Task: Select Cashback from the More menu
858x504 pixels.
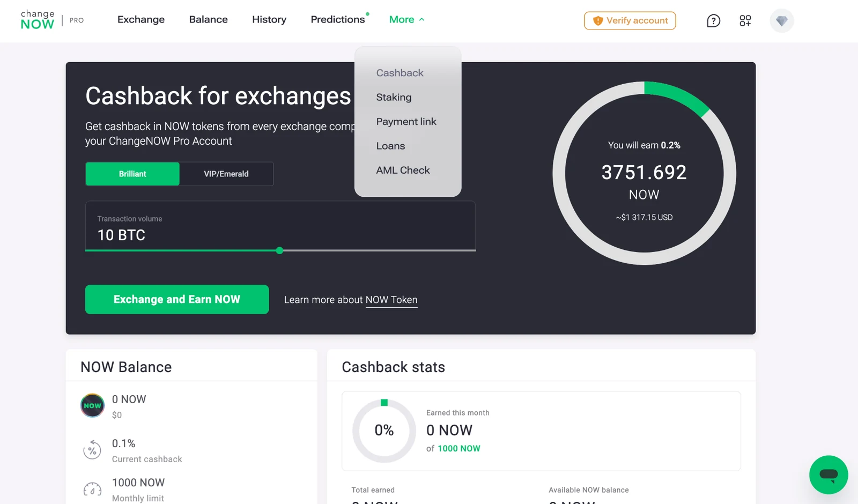Action: click(400, 73)
